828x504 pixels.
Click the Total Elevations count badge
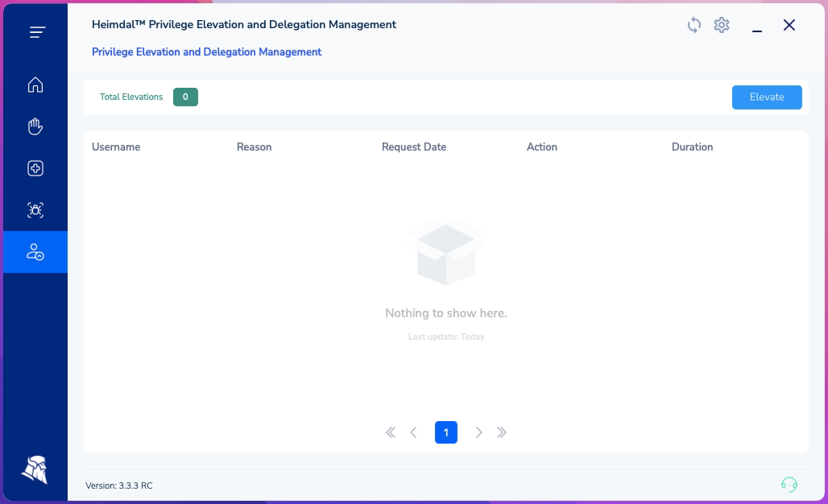pos(185,97)
